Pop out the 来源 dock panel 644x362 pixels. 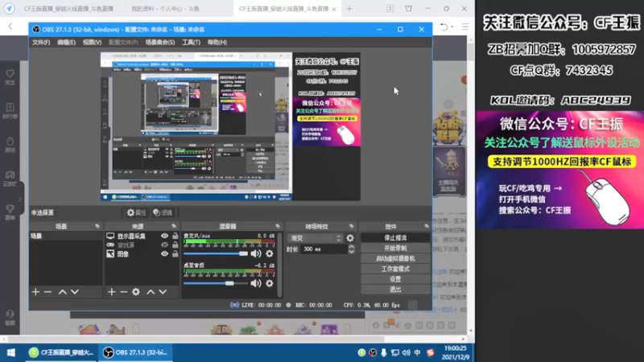(174, 226)
